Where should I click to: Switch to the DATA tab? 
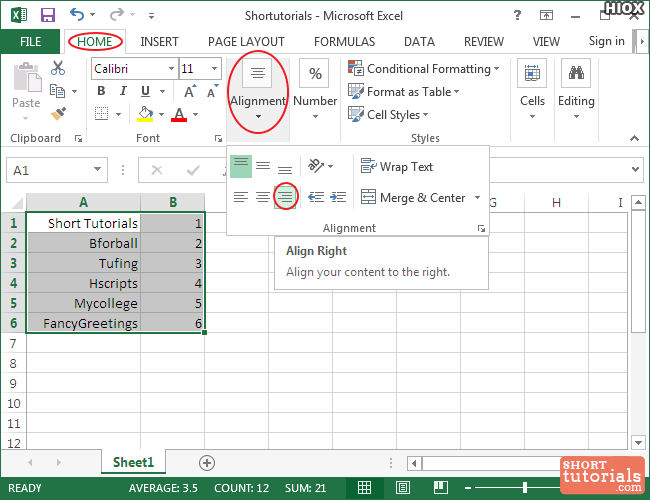coord(420,41)
